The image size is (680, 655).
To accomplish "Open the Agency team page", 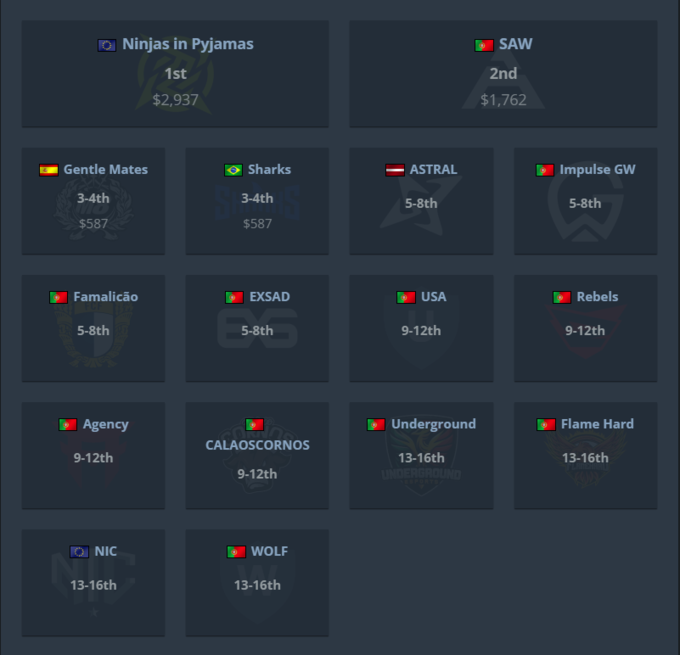I will [x=105, y=424].
